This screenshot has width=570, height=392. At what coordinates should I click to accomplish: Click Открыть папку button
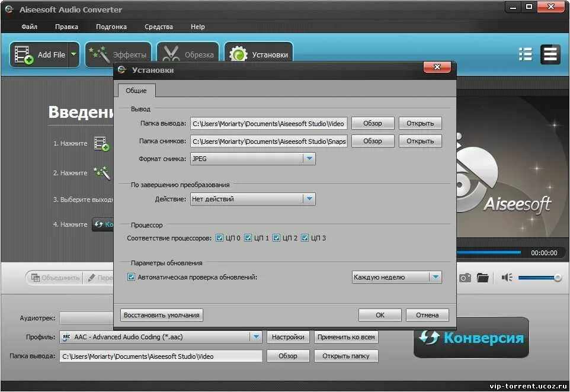tap(346, 356)
